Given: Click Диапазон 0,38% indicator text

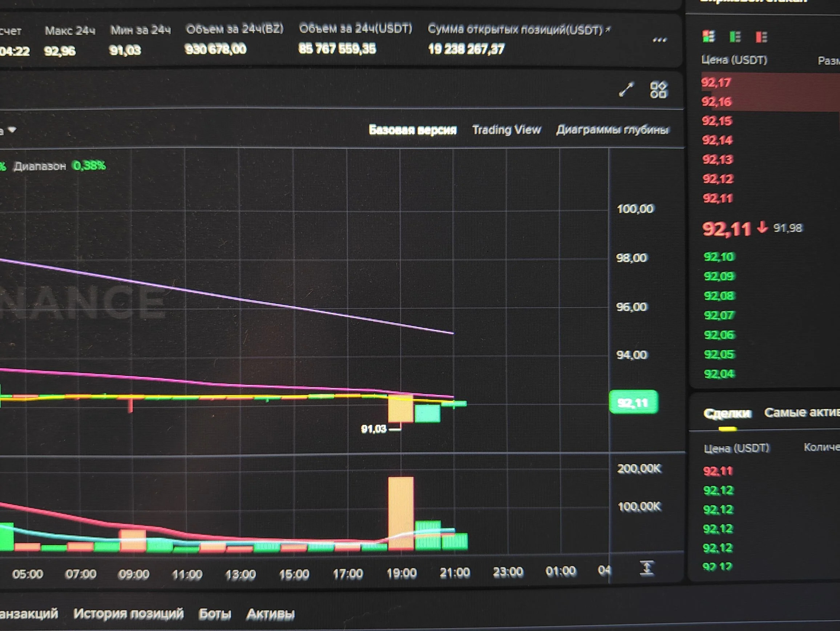Looking at the screenshot, I should click(x=60, y=166).
